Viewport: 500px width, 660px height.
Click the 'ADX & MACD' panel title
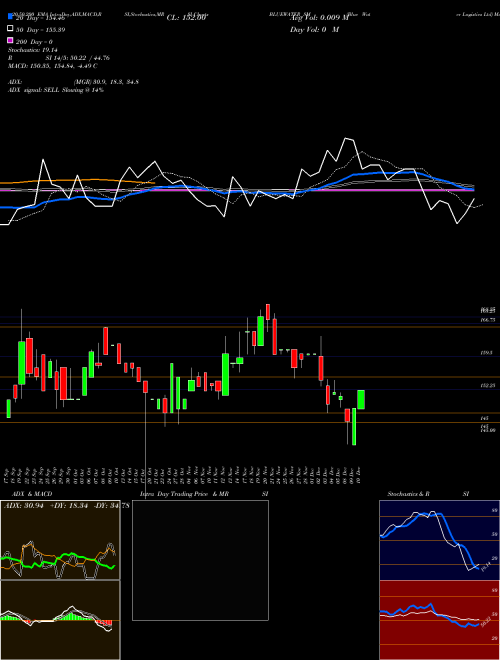point(32,494)
